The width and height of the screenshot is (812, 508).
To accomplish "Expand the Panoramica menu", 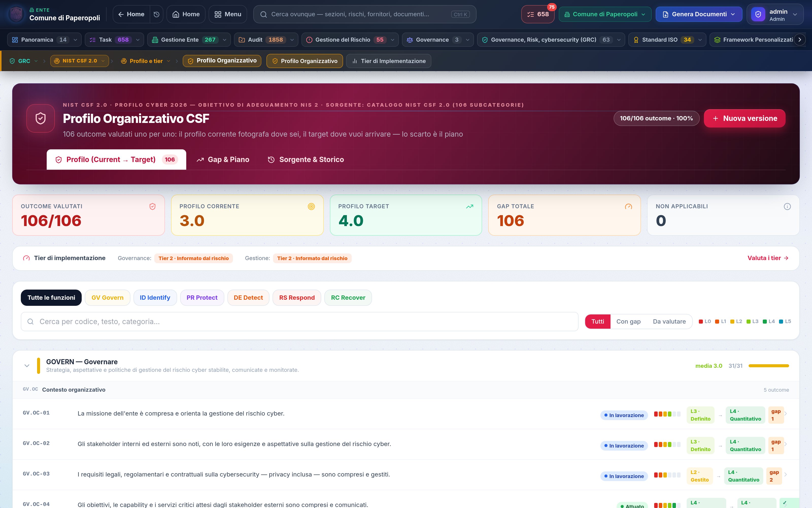I will tap(44, 40).
